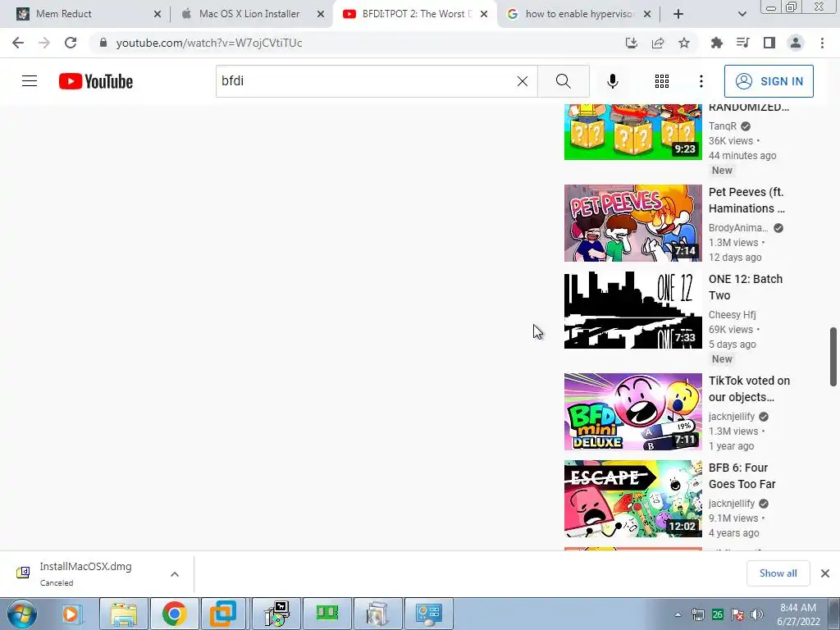Open the VMware taskbar icon

[x=223, y=614]
